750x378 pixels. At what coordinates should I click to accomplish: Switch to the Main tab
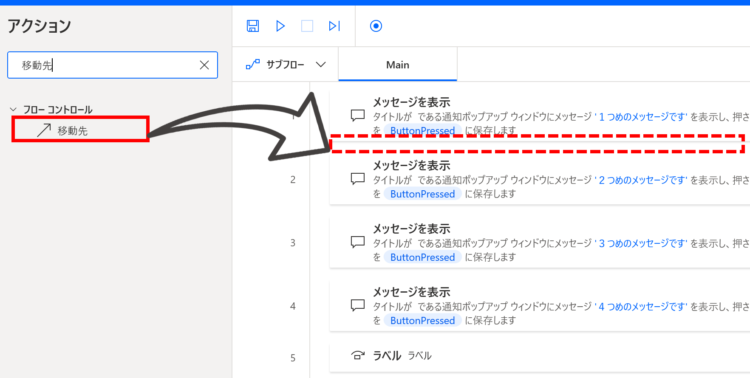click(397, 65)
